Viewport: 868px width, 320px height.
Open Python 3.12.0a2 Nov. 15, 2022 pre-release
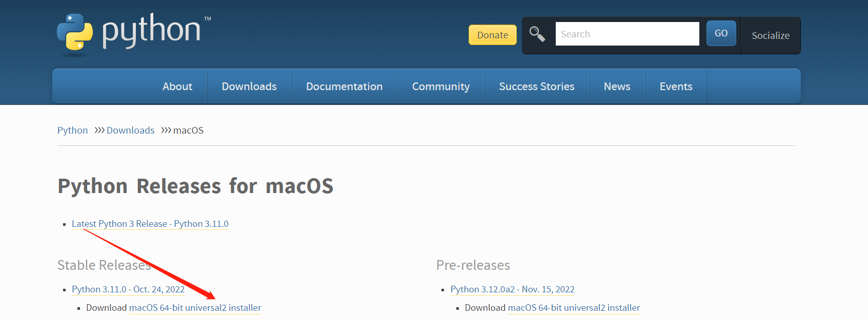tap(513, 289)
